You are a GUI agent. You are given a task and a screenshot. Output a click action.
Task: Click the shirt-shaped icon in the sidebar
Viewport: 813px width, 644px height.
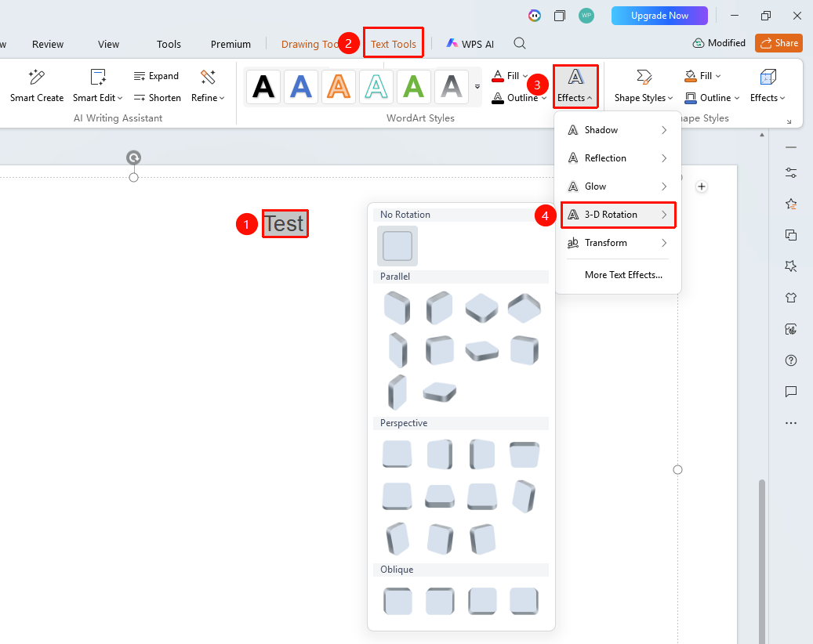point(791,298)
